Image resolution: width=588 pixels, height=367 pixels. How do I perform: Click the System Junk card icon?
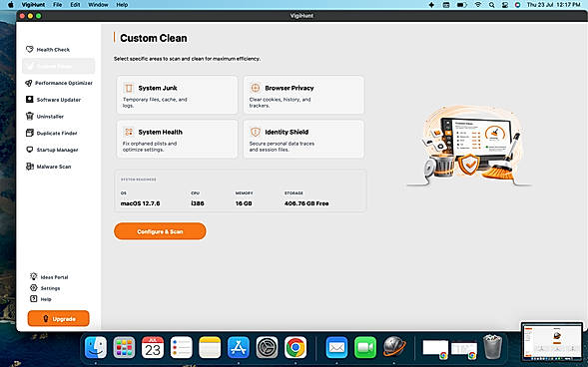point(129,88)
